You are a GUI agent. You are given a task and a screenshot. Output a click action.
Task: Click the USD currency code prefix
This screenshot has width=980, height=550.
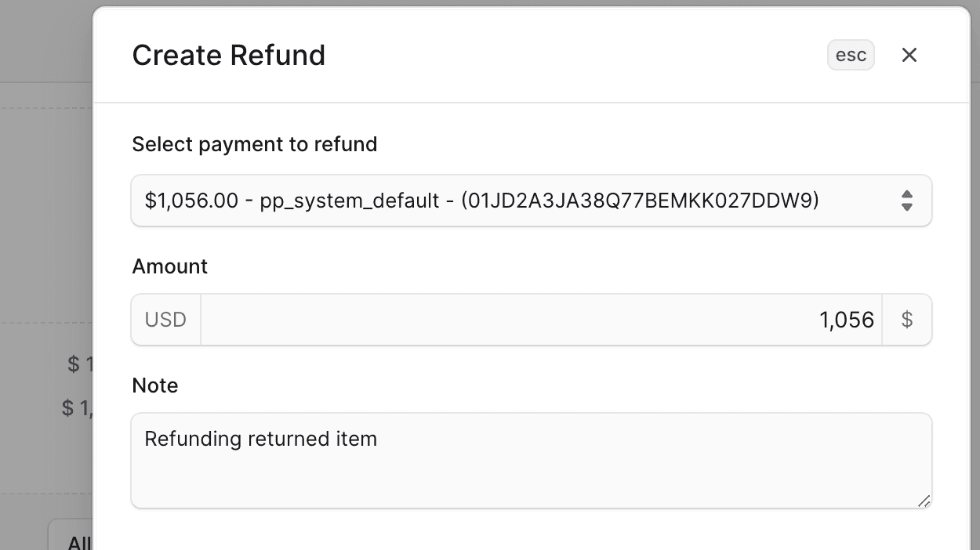[165, 320]
